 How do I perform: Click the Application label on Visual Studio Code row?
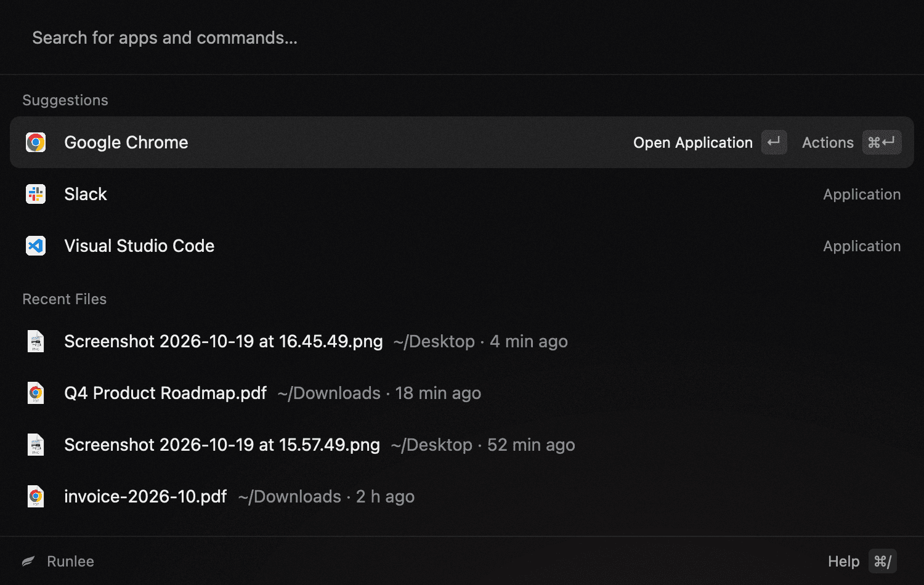[x=862, y=246]
